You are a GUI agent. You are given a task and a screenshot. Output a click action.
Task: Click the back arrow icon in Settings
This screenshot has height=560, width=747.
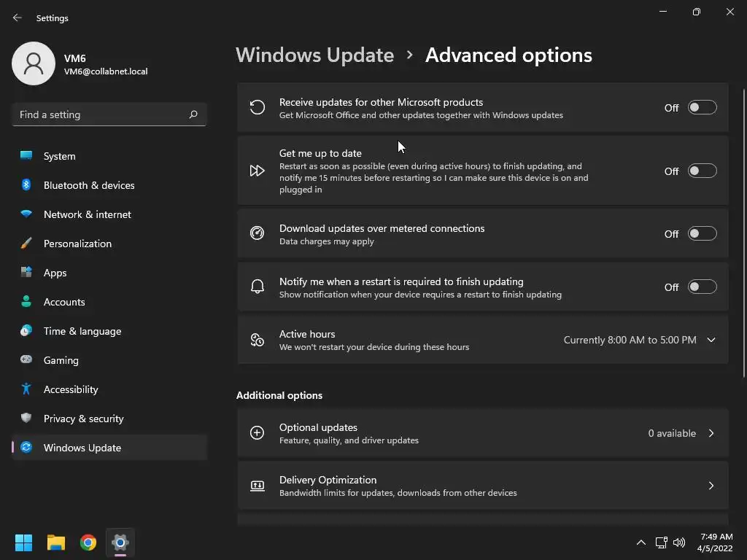coord(18,17)
